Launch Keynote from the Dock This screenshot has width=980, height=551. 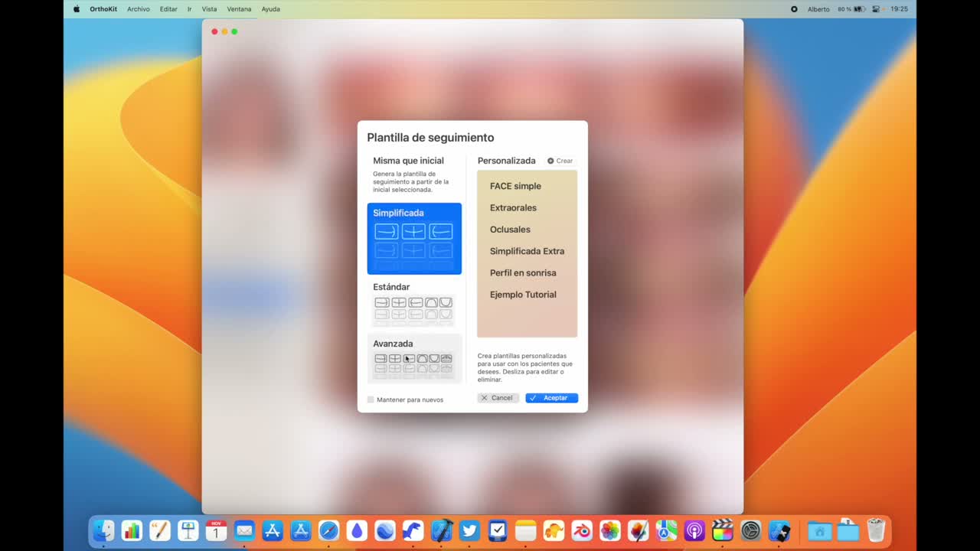(188, 530)
